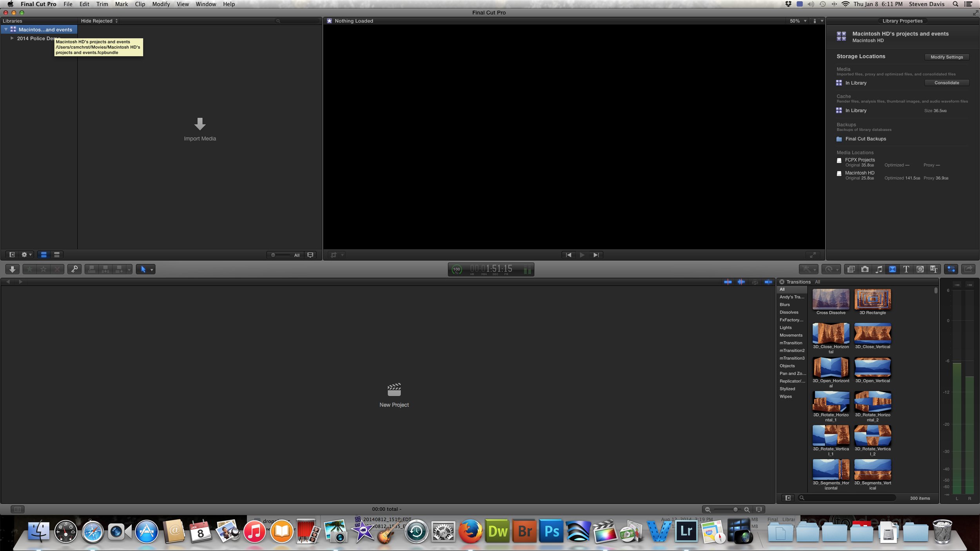Open the Photos browser camera icon

[865, 269]
